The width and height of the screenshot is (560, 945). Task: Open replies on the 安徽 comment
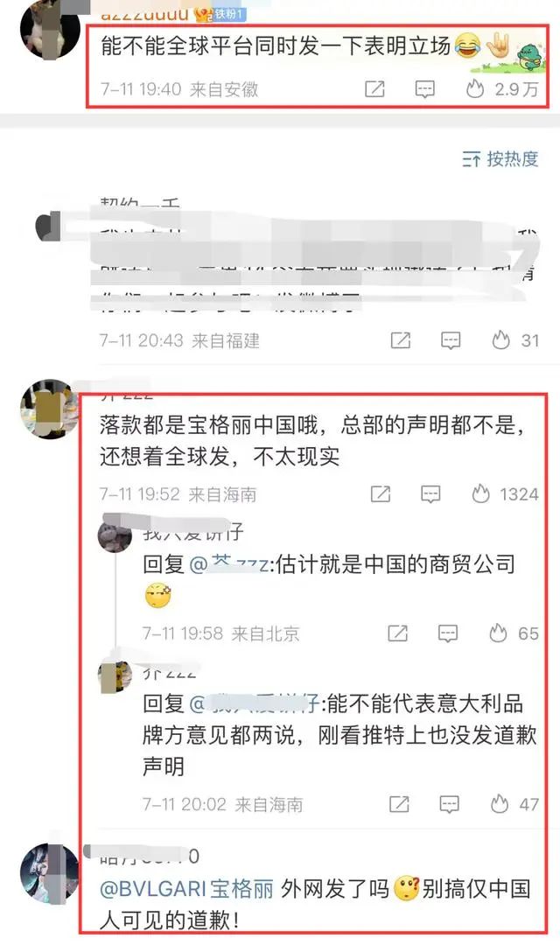(x=425, y=90)
